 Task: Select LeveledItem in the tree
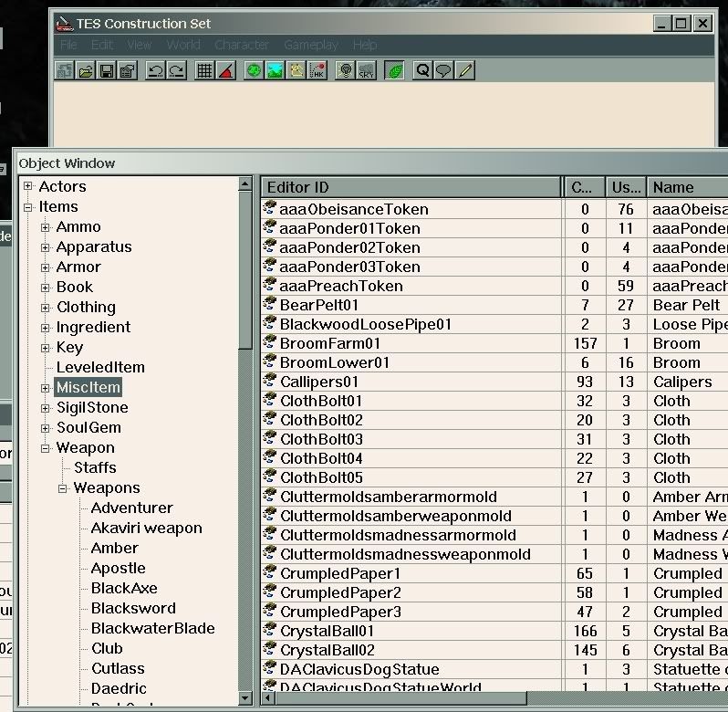tap(100, 367)
